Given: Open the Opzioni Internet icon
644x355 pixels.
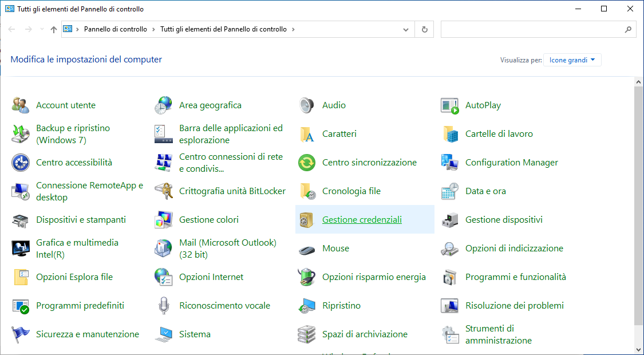Looking at the screenshot, I should [164, 277].
